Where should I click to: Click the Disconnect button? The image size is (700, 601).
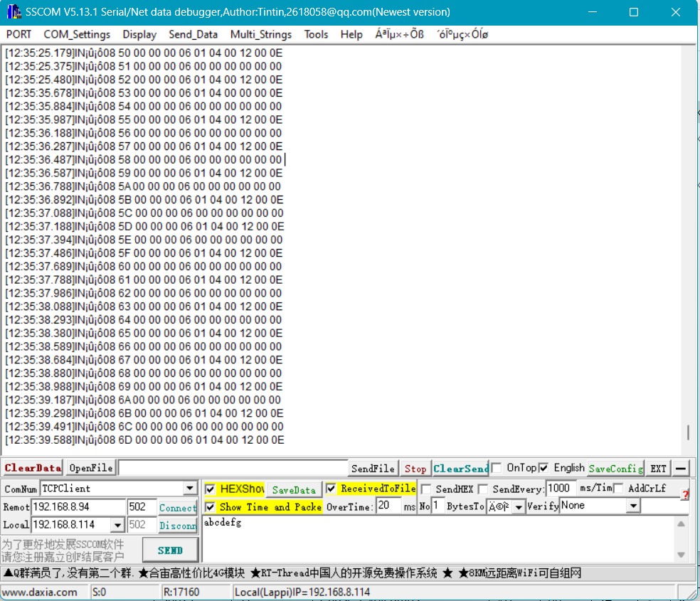pyautogui.click(x=177, y=526)
